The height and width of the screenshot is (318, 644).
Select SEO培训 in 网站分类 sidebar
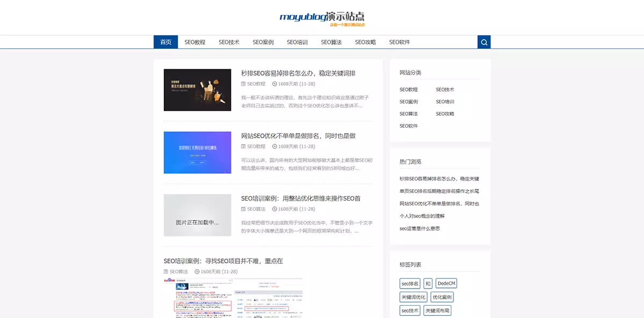[x=445, y=102]
